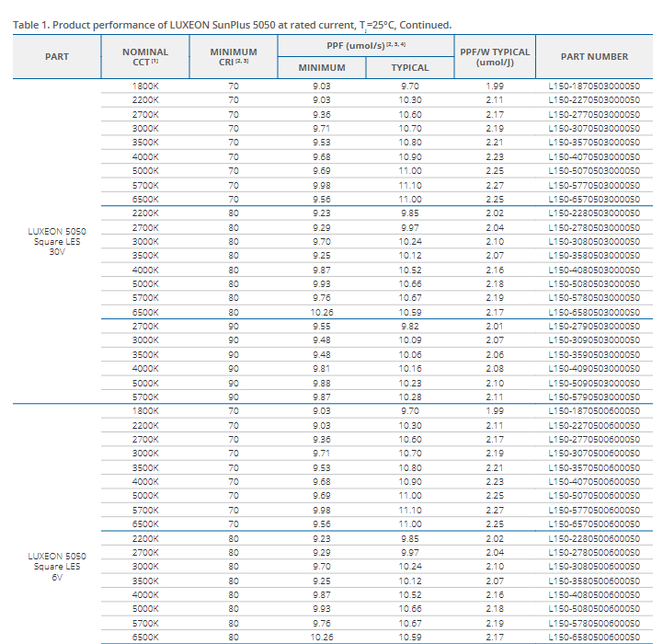Select part number L150-50705006000S0
Viewport: 663px width, 644px height.
click(x=594, y=496)
